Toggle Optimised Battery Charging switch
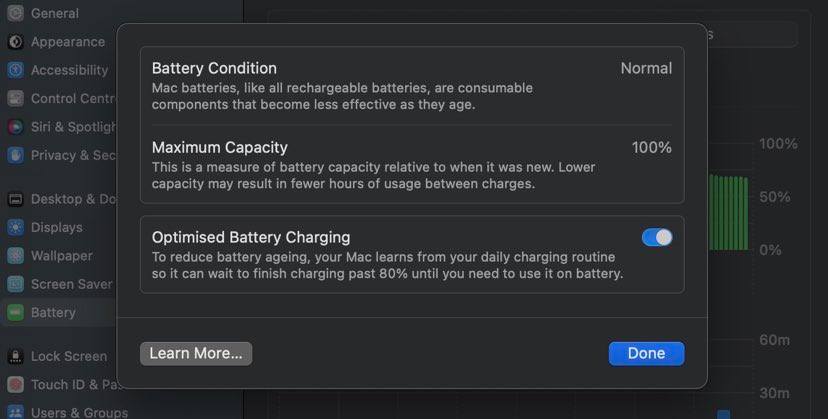This screenshot has width=828, height=419. 657,237
